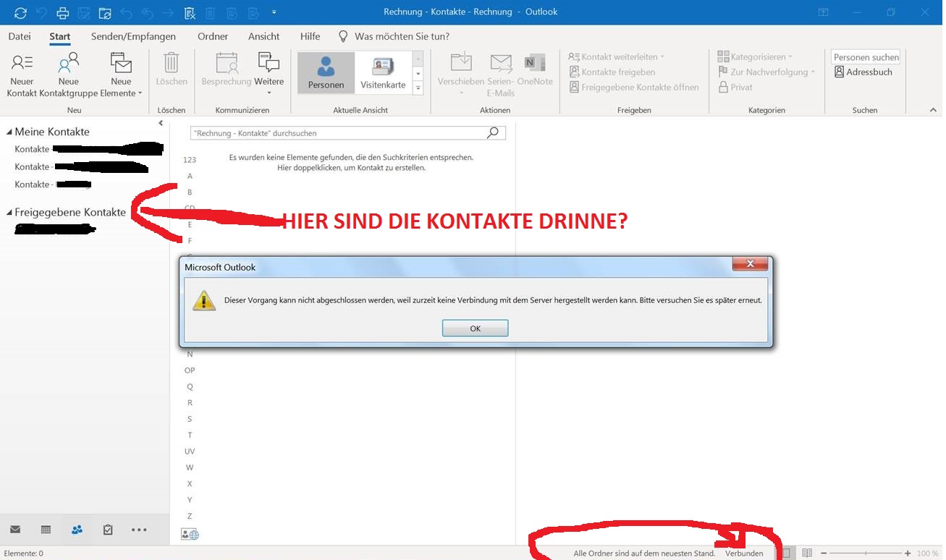Open the Weitere communication dropdown

pyautogui.click(x=269, y=75)
